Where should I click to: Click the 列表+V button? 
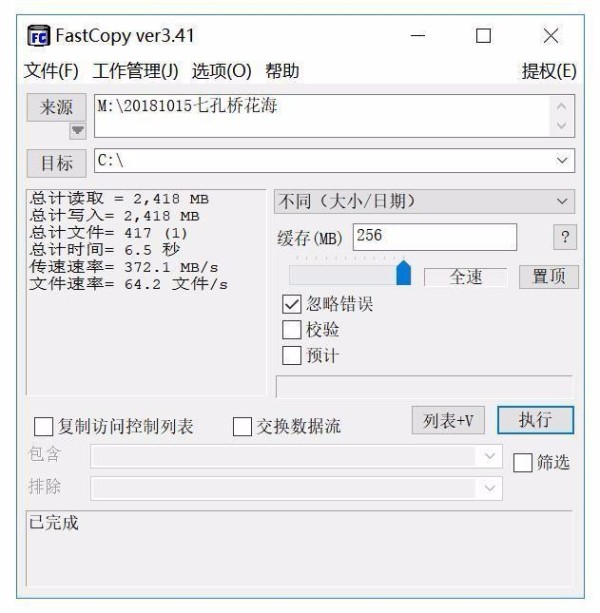pos(448,420)
